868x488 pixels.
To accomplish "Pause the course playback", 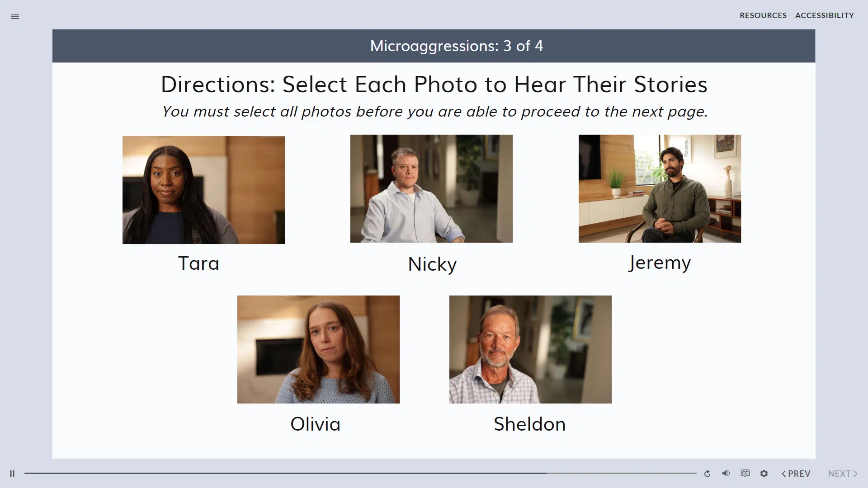I will click(12, 474).
